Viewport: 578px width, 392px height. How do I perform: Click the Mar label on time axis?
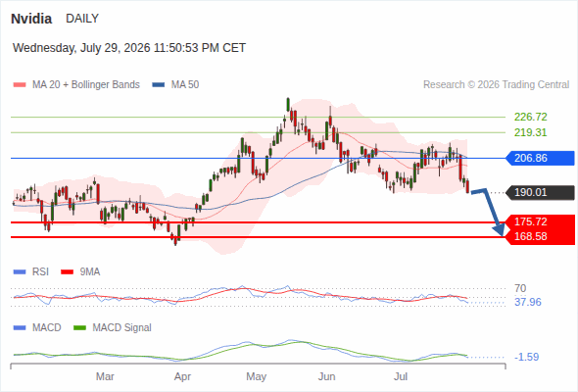pos(105,377)
